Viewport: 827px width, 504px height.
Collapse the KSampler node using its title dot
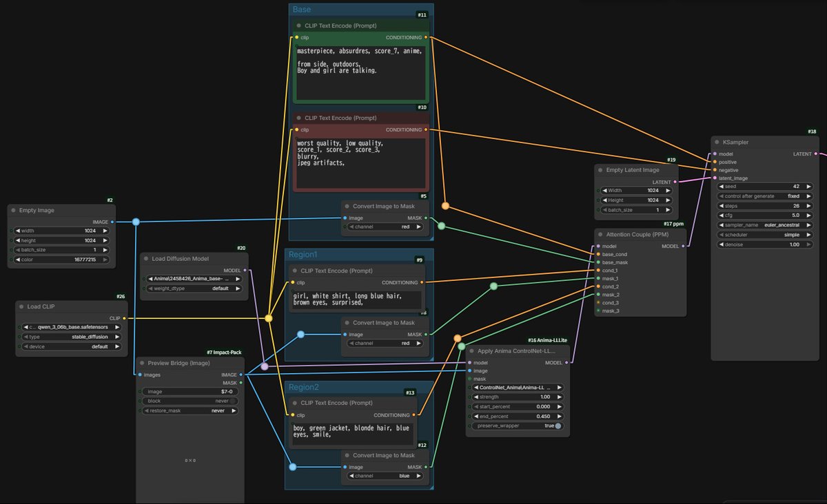716,143
